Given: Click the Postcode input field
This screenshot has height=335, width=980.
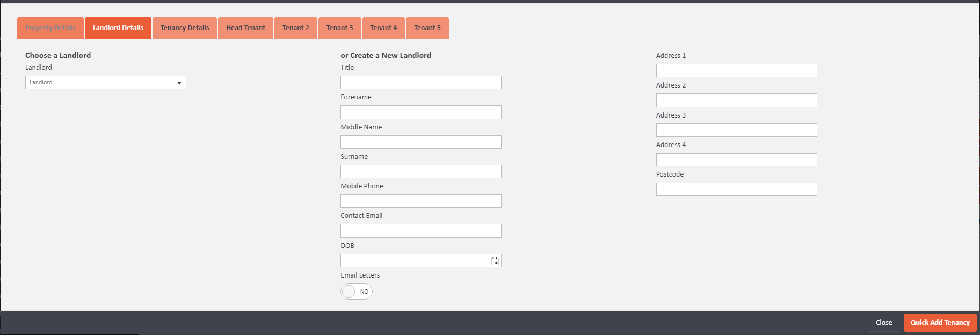Looking at the screenshot, I should (736, 190).
